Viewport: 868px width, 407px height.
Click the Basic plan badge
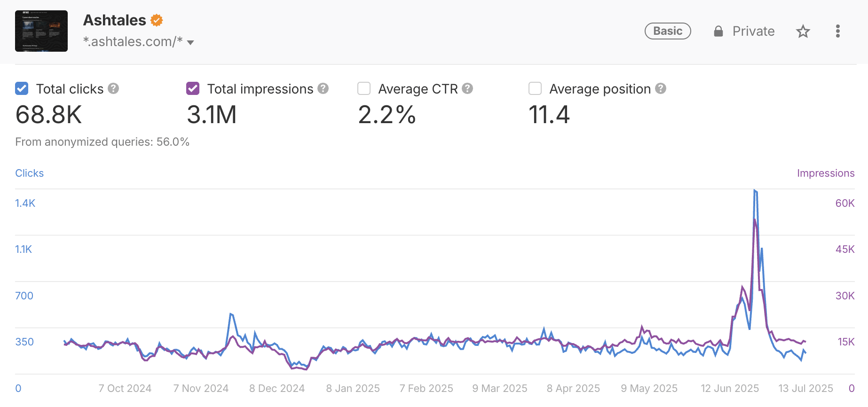pos(667,31)
